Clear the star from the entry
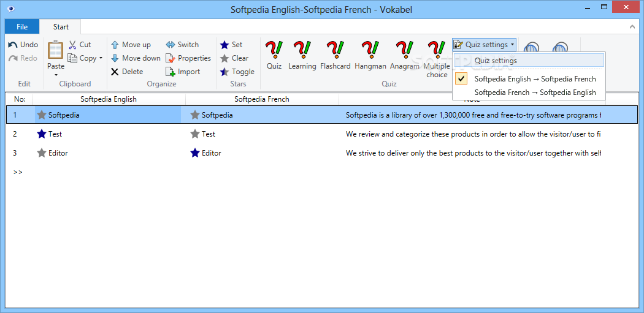644x313 pixels. 234,58
